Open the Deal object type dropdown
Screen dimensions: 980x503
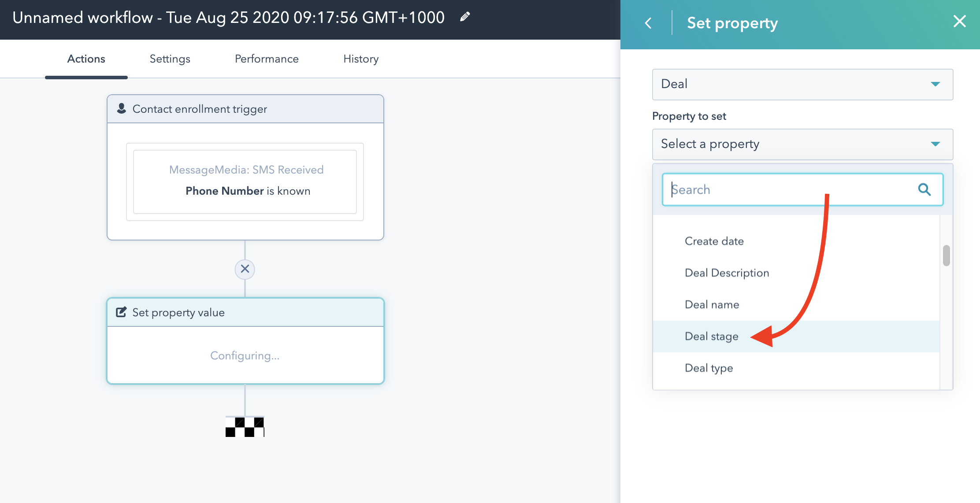793,84
